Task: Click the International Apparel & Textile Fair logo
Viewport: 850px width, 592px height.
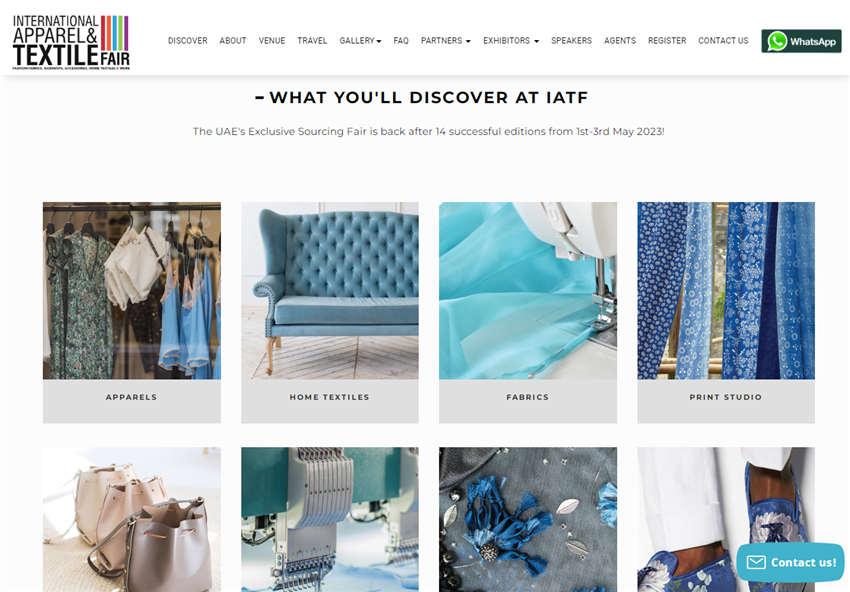Action: point(71,42)
